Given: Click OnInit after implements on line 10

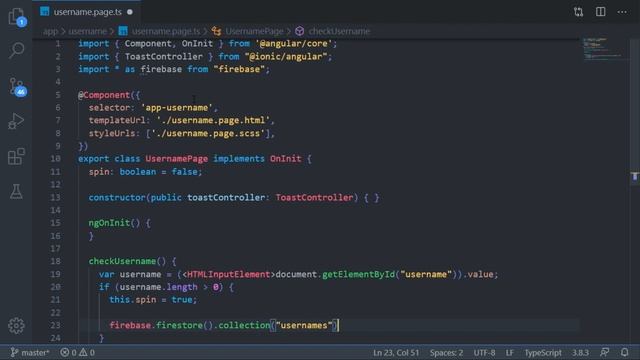Looking at the screenshot, I should point(285,158).
